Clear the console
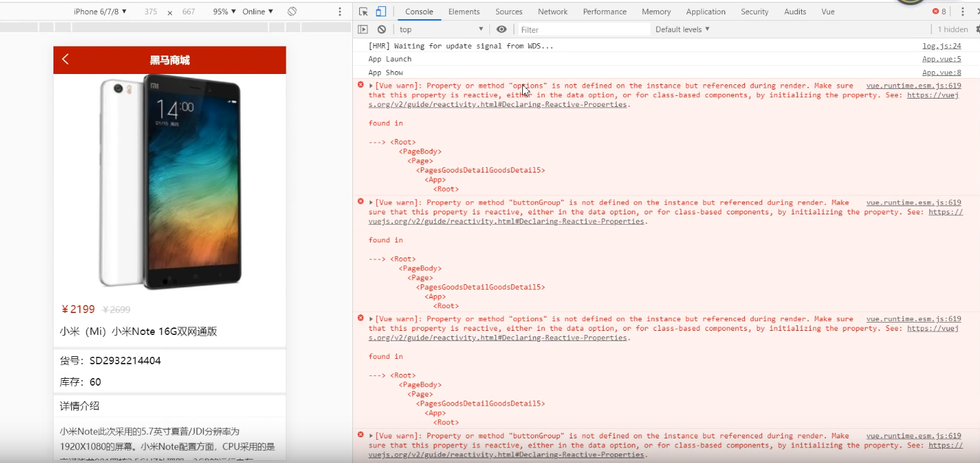 [x=382, y=29]
